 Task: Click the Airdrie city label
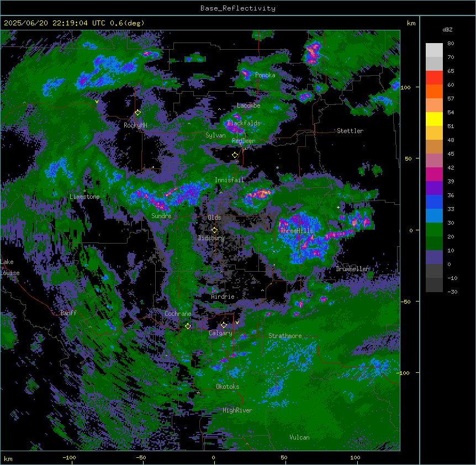pyautogui.click(x=223, y=297)
